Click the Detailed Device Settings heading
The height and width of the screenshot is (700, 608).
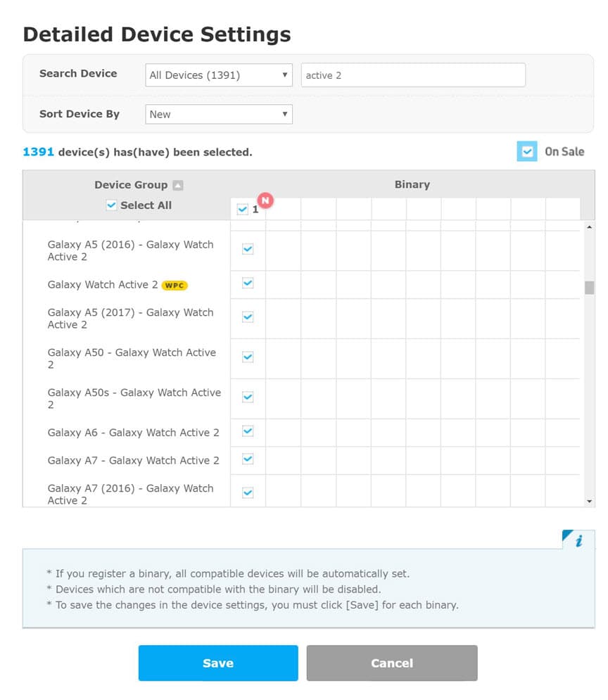[157, 34]
